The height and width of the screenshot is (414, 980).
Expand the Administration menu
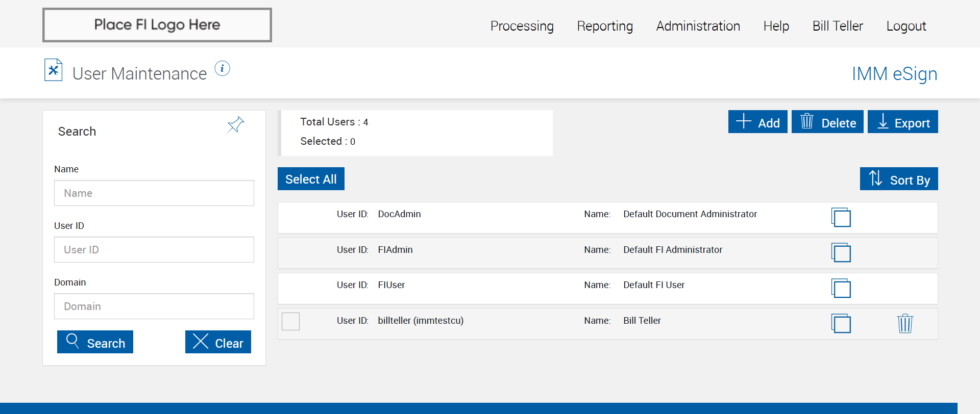698,26
